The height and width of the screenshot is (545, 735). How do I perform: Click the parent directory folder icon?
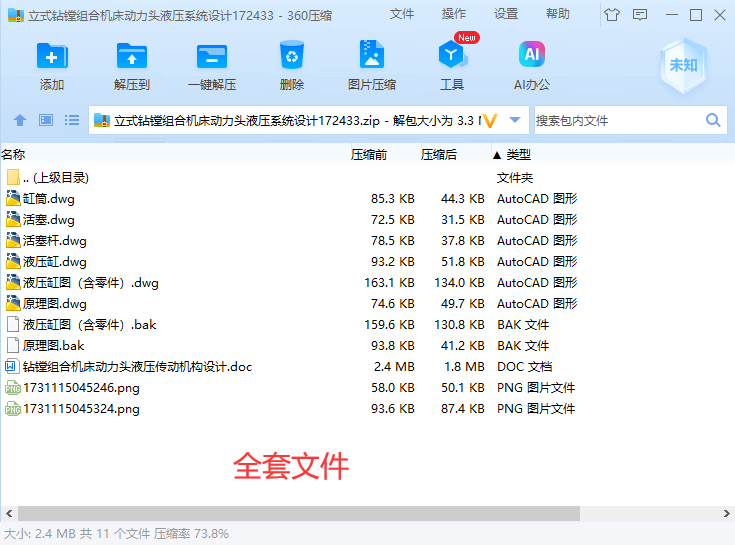click(x=13, y=178)
